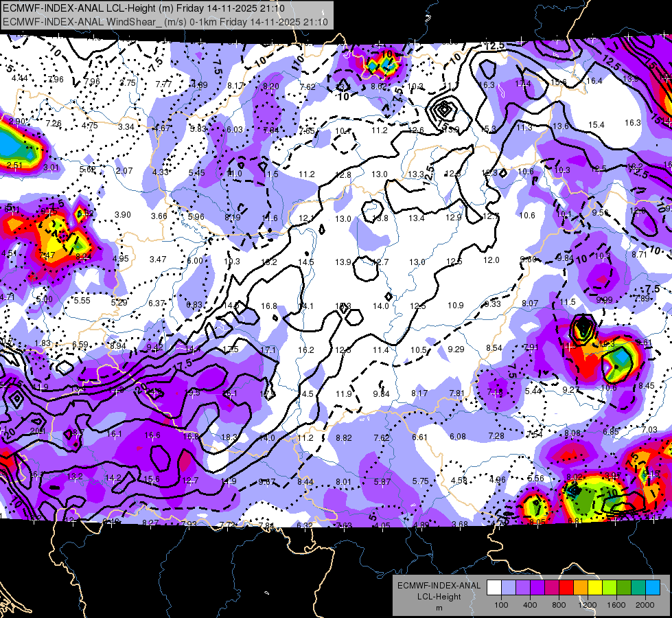Click the wind shear value '5.55'
The width and height of the screenshot is (672, 618).
pos(82,301)
